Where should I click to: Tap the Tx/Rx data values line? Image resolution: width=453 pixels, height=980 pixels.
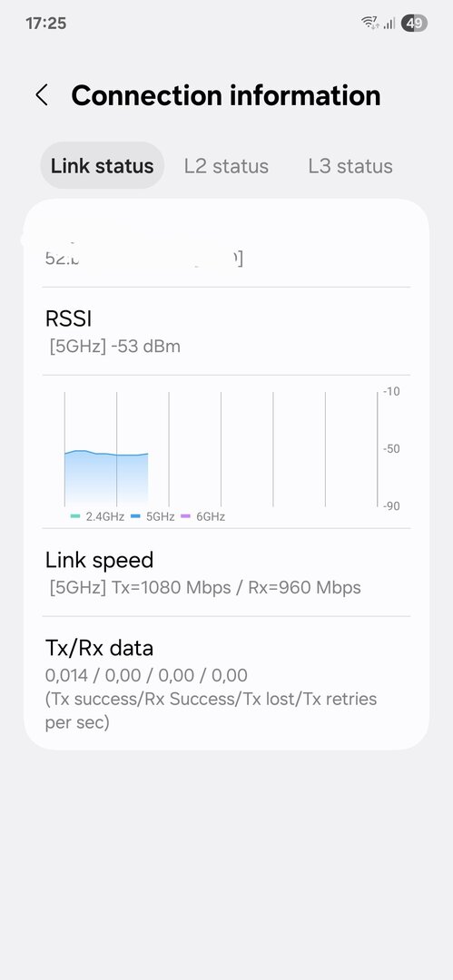click(x=146, y=676)
